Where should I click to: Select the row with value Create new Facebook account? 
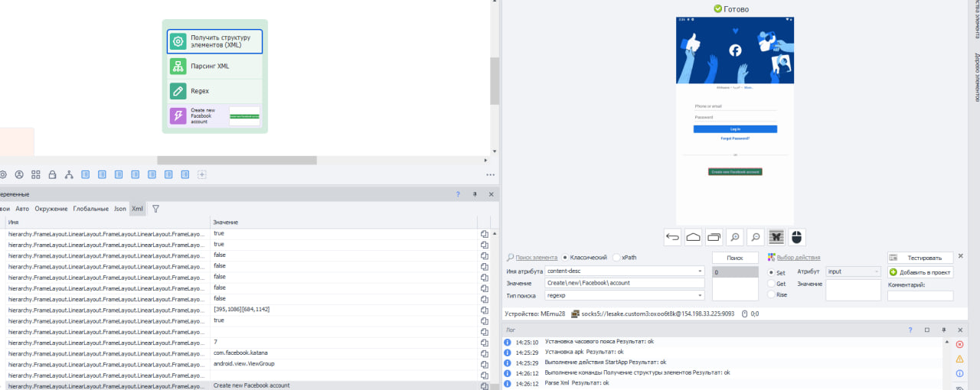(x=245, y=385)
